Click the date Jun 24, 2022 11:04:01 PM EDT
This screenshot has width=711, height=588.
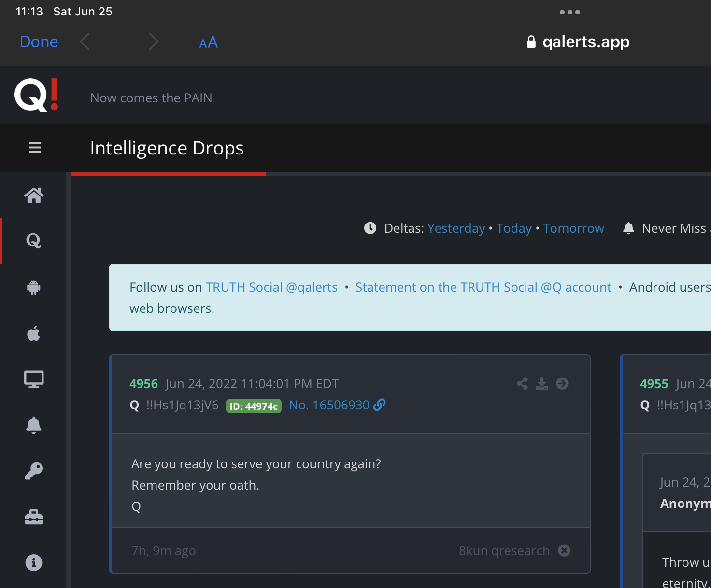[252, 384]
